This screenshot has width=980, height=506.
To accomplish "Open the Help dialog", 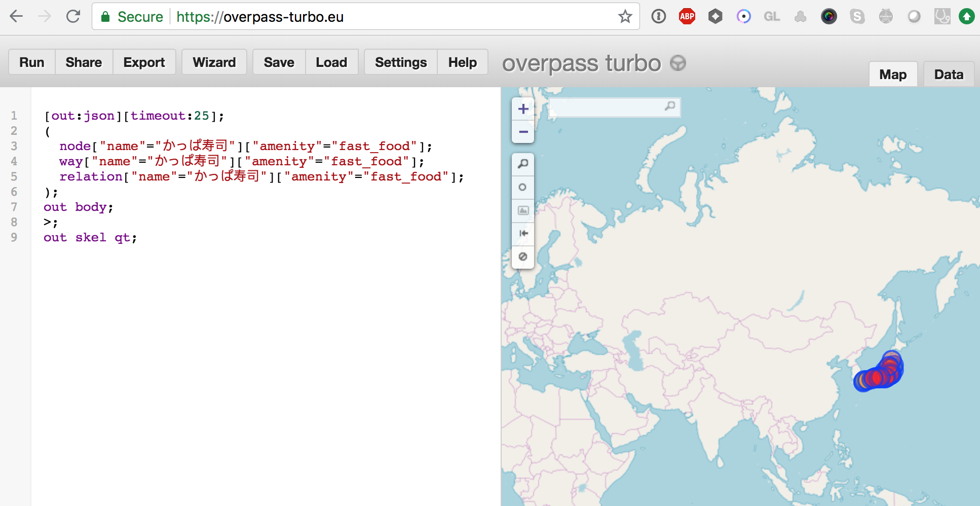I will pyautogui.click(x=463, y=62).
